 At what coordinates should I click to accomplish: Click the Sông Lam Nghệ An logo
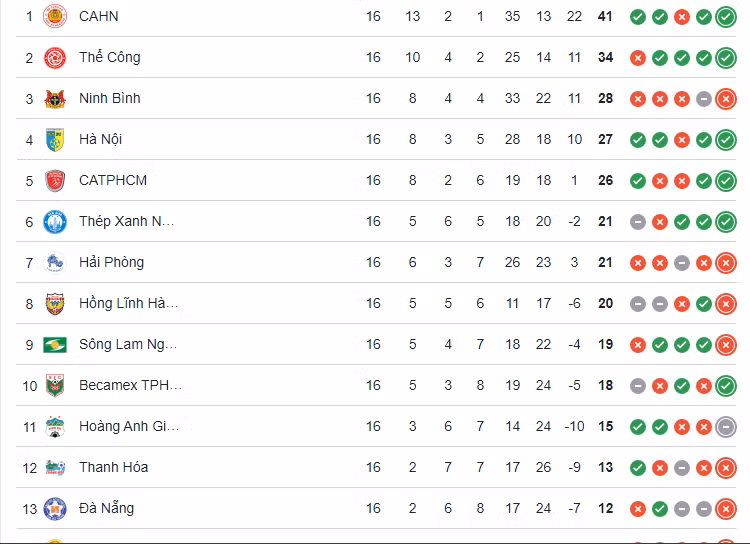click(55, 344)
